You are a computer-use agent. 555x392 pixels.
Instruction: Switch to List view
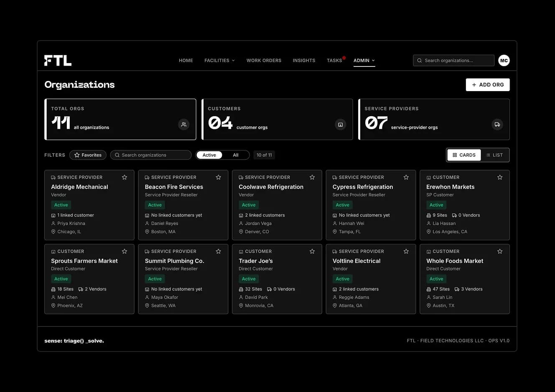tap(494, 155)
